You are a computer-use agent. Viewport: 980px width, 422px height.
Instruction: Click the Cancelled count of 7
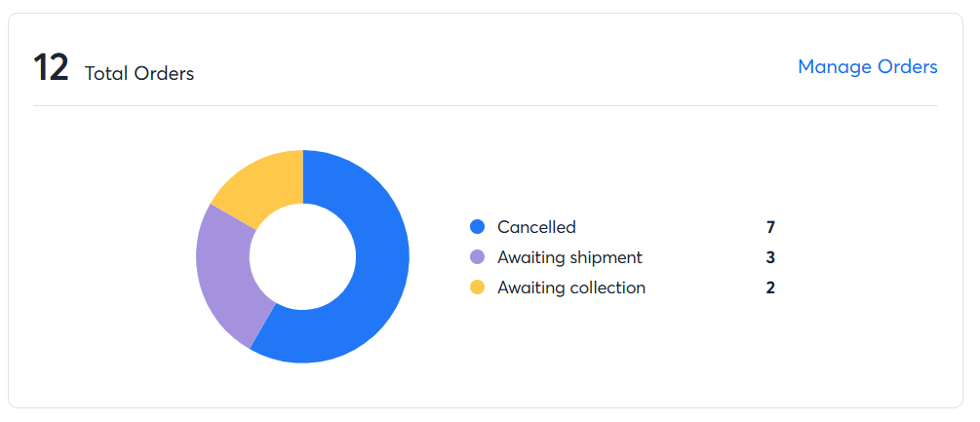pos(770,227)
